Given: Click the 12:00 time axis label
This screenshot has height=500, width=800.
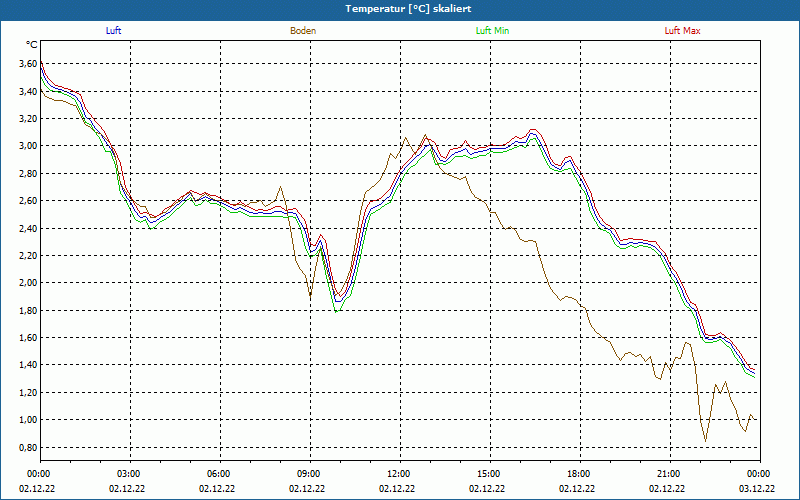Looking at the screenshot, I should click(x=400, y=473).
